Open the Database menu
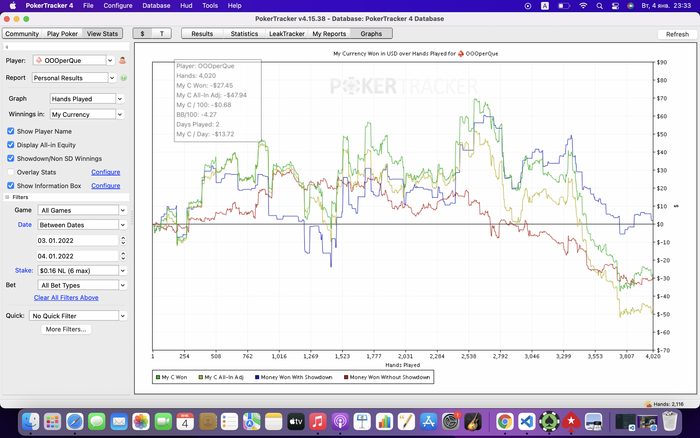Screen dimensions: 700x438 coord(156,6)
